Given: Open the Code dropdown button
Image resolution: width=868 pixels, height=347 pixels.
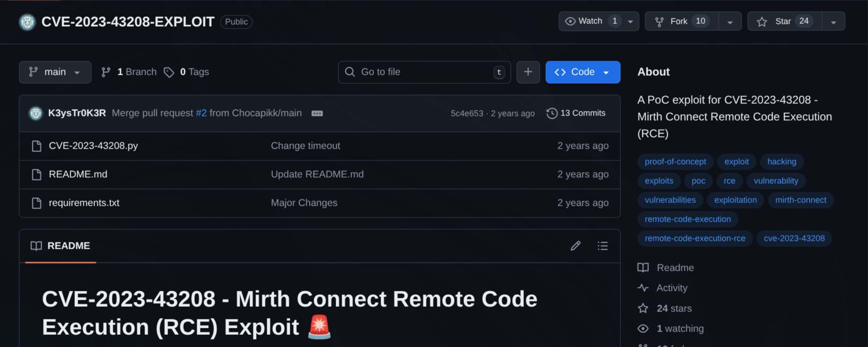Looking at the screenshot, I should pyautogui.click(x=582, y=72).
